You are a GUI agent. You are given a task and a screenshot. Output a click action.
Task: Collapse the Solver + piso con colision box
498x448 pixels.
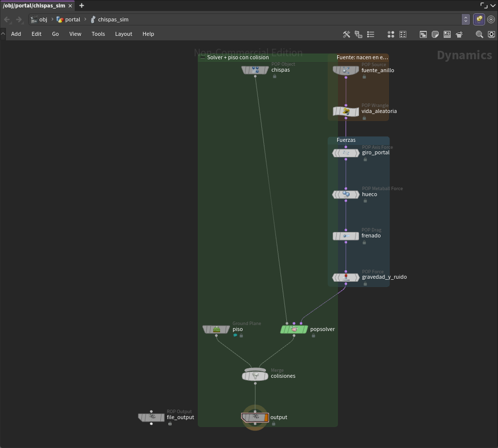click(x=203, y=57)
